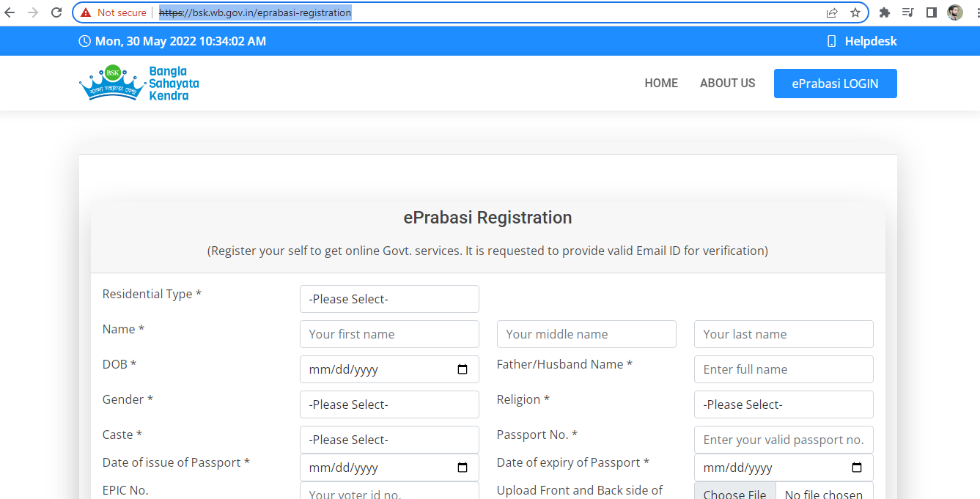The height and width of the screenshot is (499, 980).
Task: Reload the page with the refresh icon
Action: coord(56,12)
